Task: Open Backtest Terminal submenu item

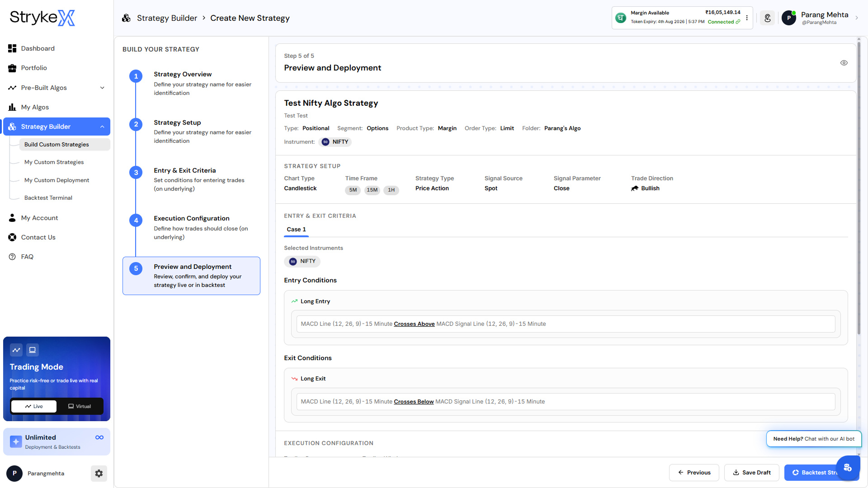Action: pyautogui.click(x=48, y=198)
